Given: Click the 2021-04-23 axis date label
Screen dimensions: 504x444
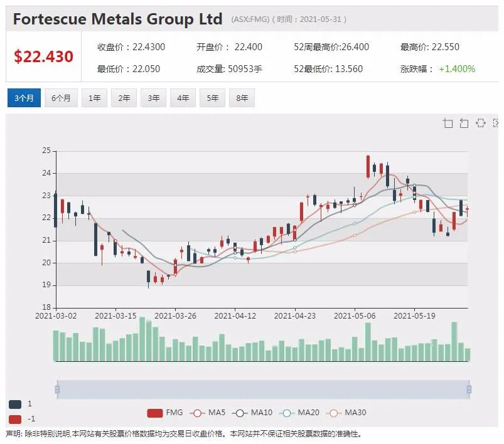Looking at the screenshot, I should tap(295, 316).
